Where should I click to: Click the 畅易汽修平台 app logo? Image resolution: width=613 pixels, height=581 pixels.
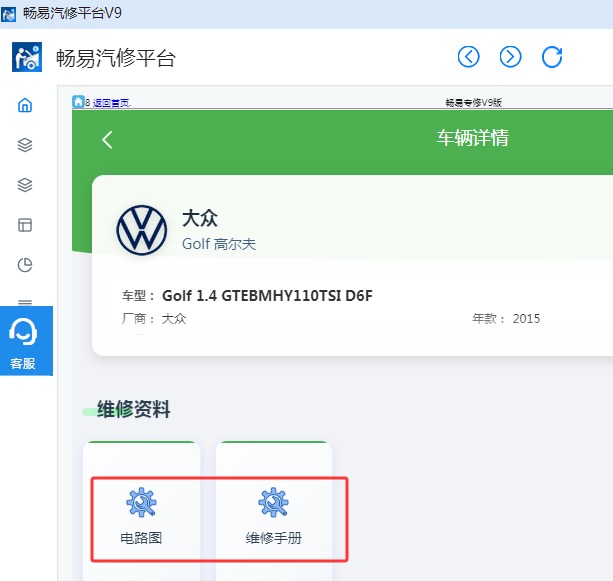tap(27, 57)
